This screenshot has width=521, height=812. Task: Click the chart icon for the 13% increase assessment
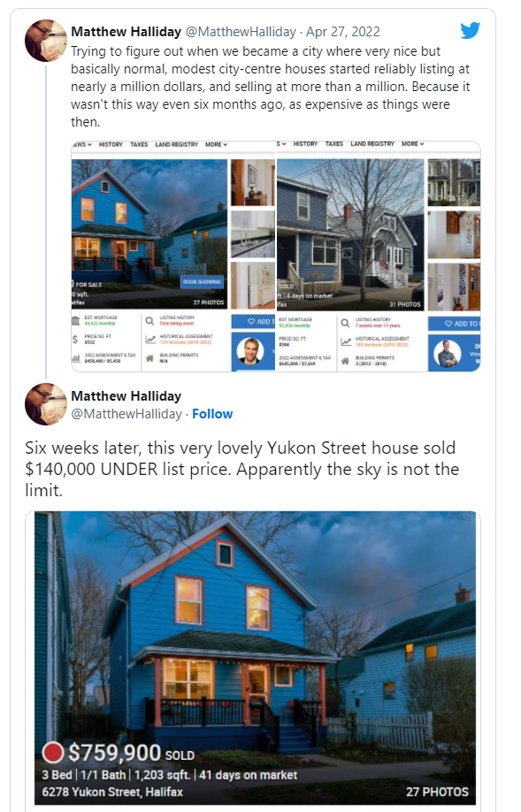pyautogui.click(x=150, y=339)
